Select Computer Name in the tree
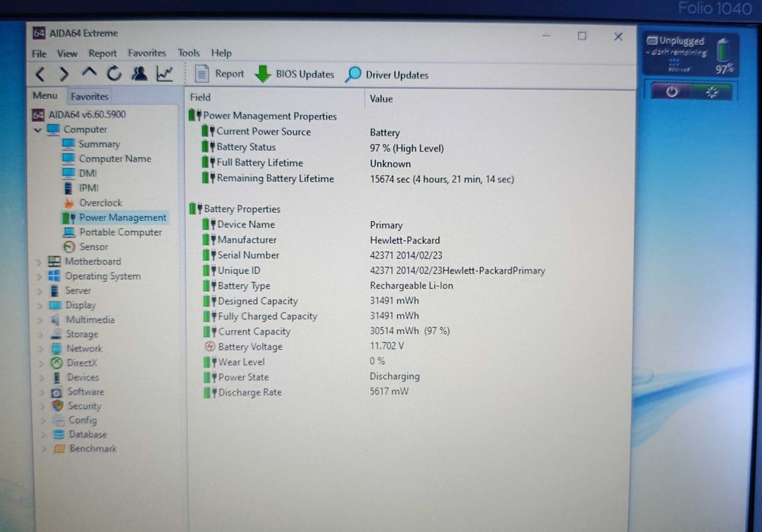This screenshot has width=762, height=532. pos(107,159)
